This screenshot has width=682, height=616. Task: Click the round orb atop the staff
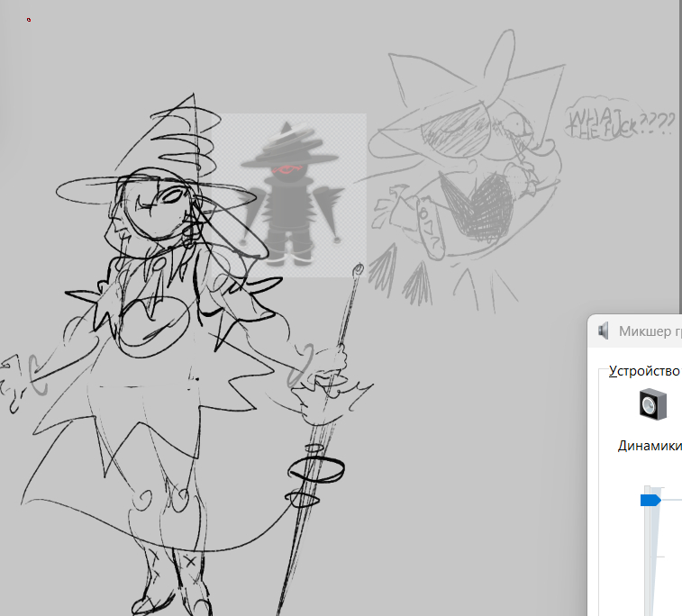pos(358,268)
